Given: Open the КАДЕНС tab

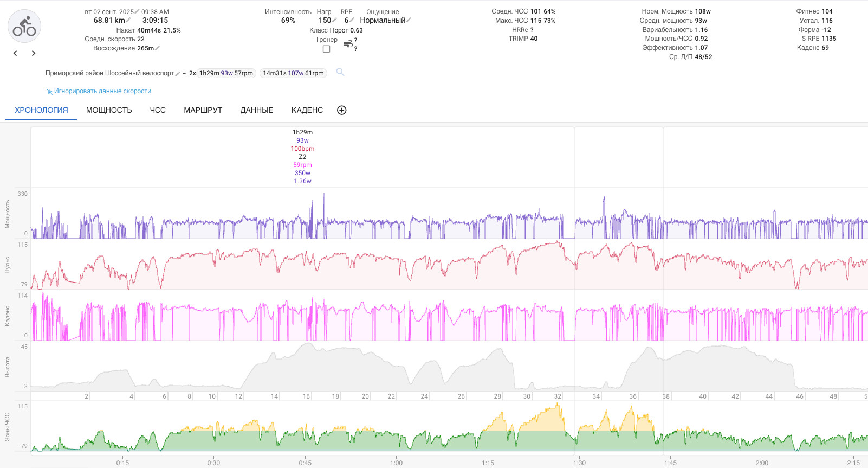Looking at the screenshot, I should click(307, 110).
